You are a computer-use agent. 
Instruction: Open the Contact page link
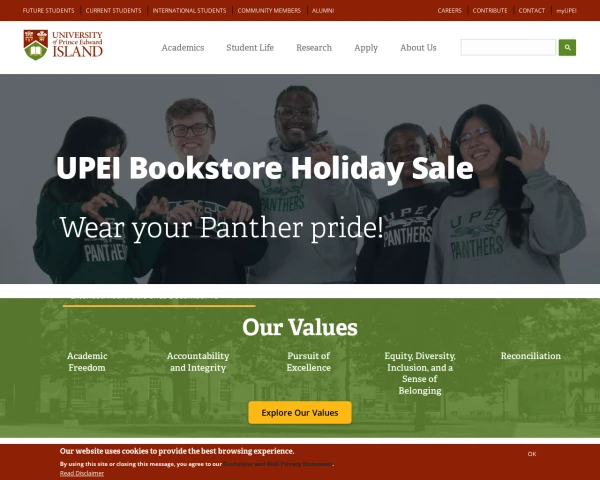(x=532, y=10)
